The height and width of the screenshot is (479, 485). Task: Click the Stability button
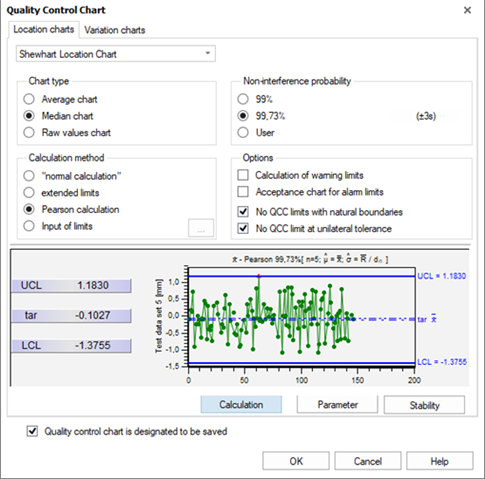pos(424,405)
